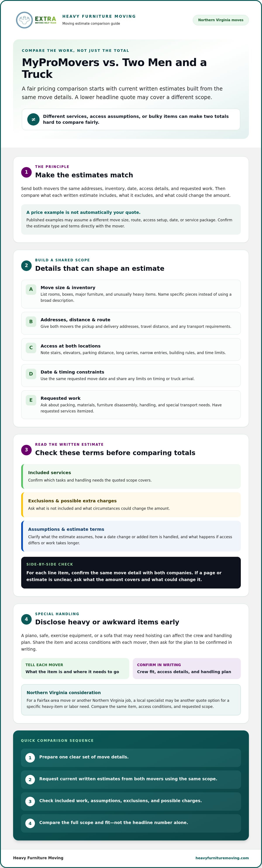Click the Extra Moving Help Team logo
Image resolution: width=262 pixels, height=868 pixels.
(x=36, y=20)
